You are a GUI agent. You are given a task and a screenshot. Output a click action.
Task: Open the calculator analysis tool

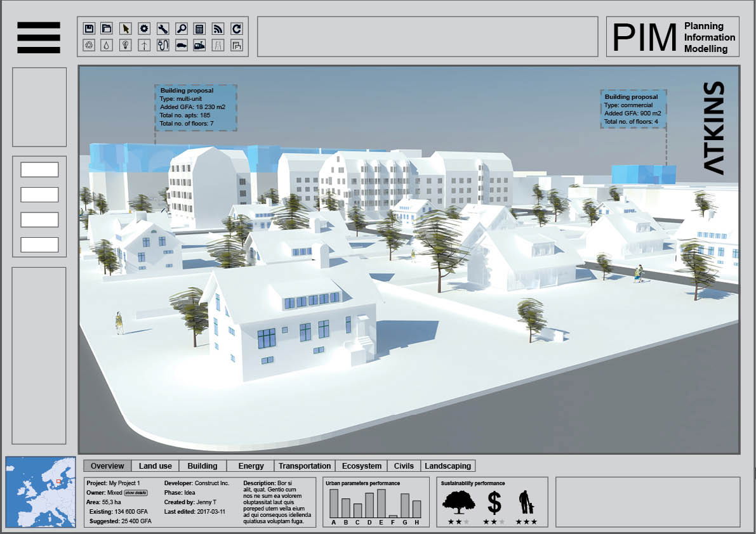199,28
